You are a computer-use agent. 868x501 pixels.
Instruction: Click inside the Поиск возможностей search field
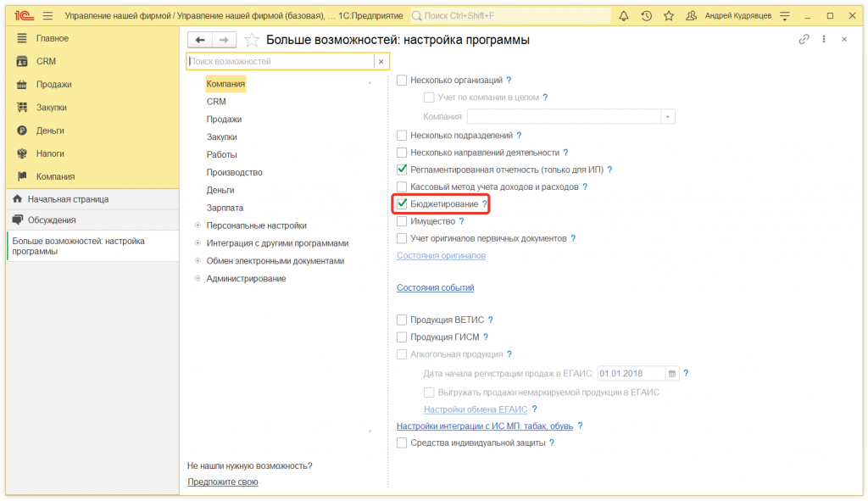click(x=280, y=61)
